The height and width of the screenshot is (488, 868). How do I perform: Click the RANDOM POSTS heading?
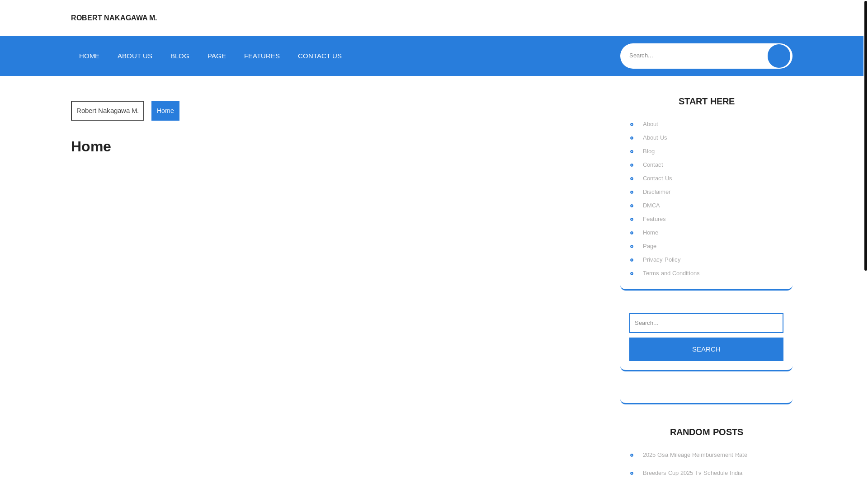(706, 432)
